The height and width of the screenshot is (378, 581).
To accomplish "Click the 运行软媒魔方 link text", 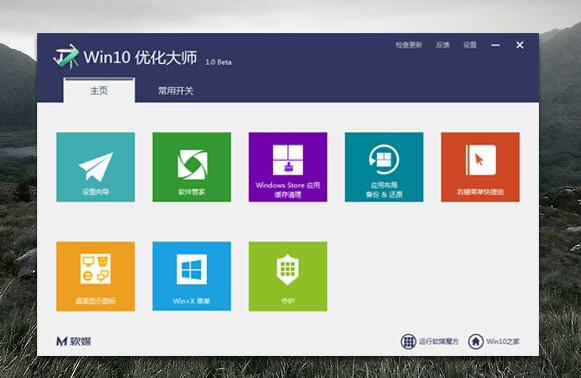I will pos(439,341).
